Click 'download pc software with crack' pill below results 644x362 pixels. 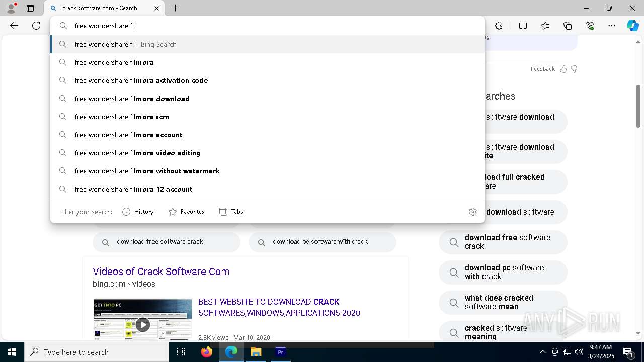pyautogui.click(x=323, y=242)
